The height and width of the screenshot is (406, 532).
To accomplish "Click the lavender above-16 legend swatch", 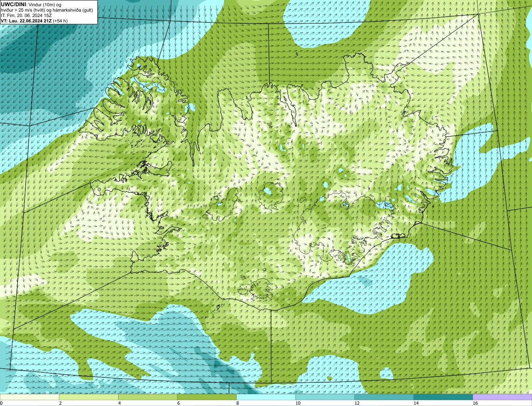I will [x=502, y=397].
